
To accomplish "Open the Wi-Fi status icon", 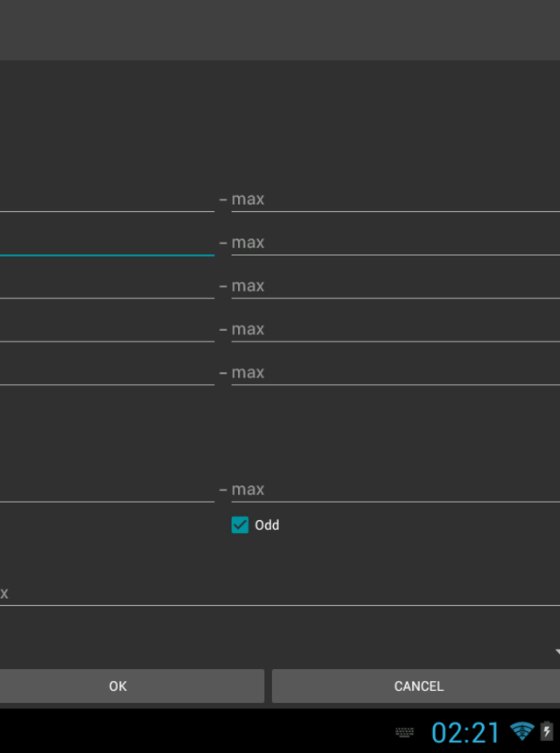I will pyautogui.click(x=522, y=731).
